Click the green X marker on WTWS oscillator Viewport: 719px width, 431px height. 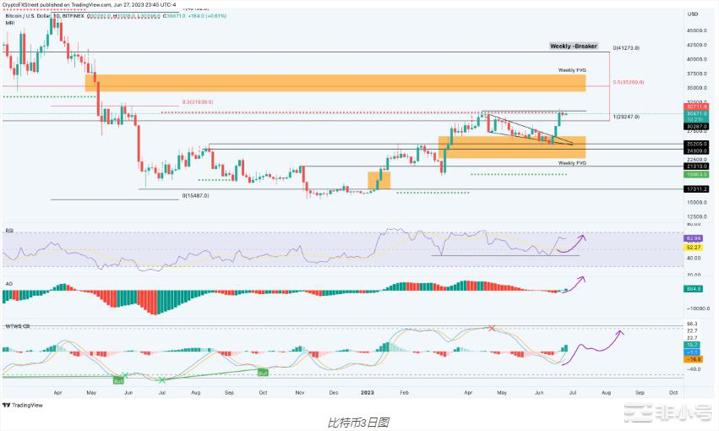[162, 379]
